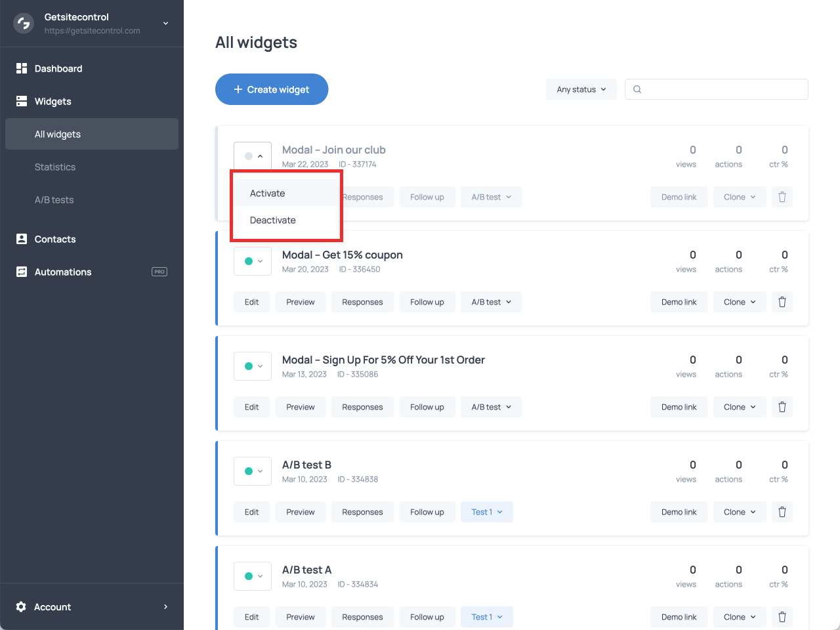Toggle status of A/B test A widget
The height and width of the screenshot is (630, 840).
click(253, 576)
